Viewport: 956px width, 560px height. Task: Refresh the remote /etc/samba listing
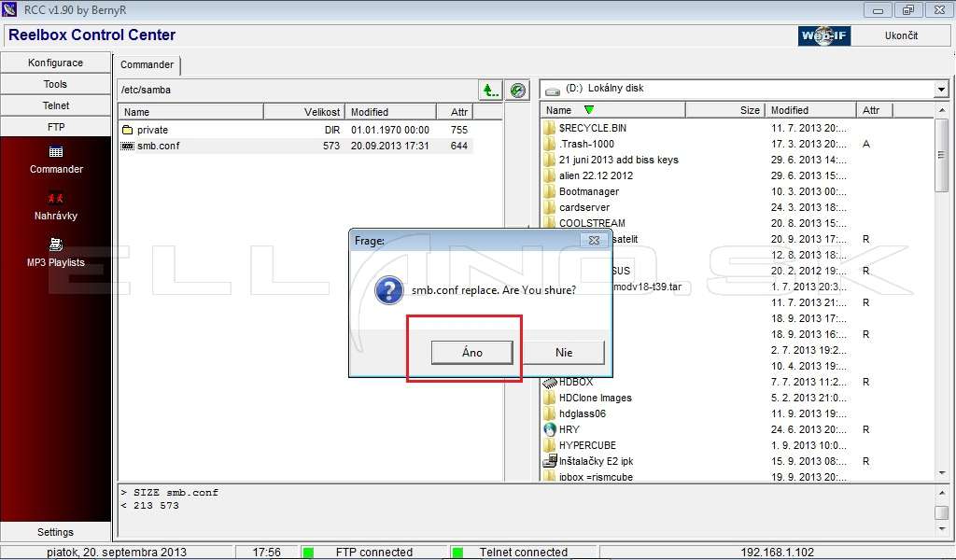coord(517,91)
